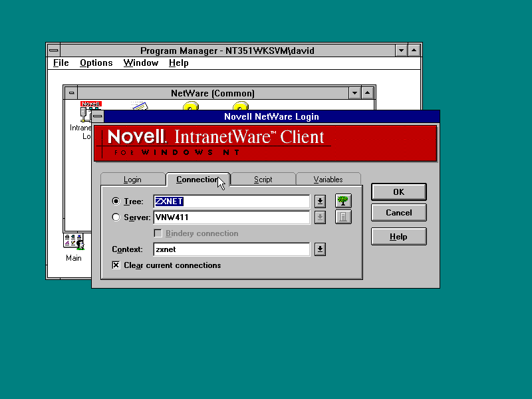
Task: Click the tree browse button beside Tree field
Action: 343,201
